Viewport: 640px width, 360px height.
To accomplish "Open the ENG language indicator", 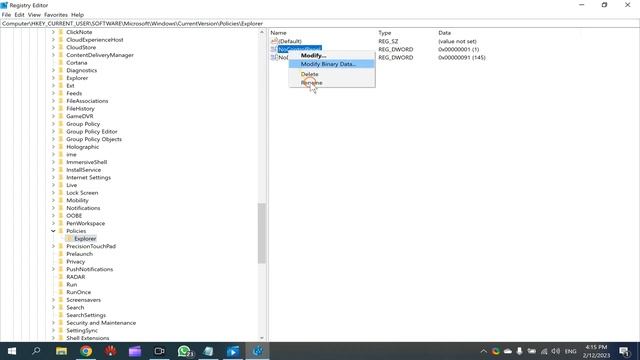I will point(570,351).
